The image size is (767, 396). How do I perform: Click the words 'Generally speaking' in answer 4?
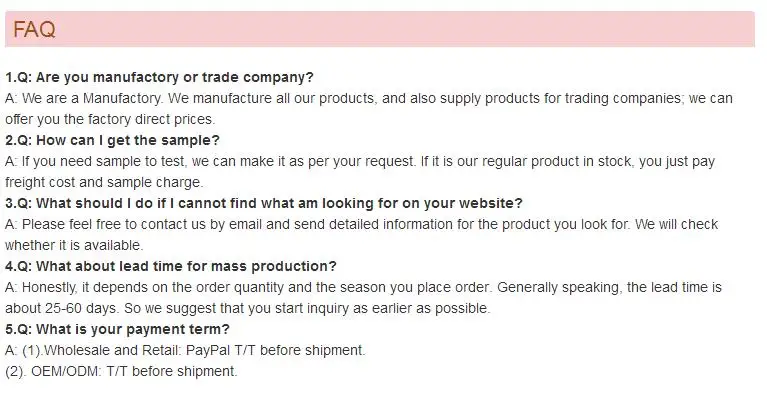(x=559, y=287)
